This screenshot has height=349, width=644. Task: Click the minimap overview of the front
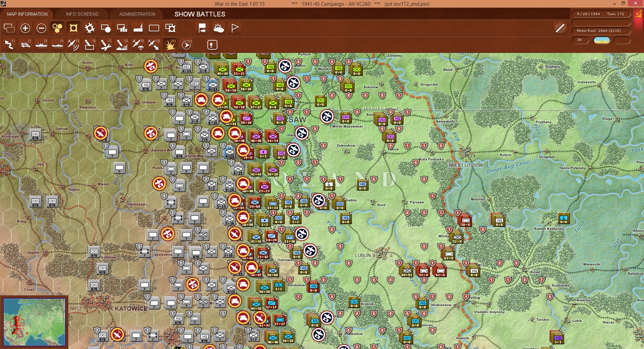(34, 322)
